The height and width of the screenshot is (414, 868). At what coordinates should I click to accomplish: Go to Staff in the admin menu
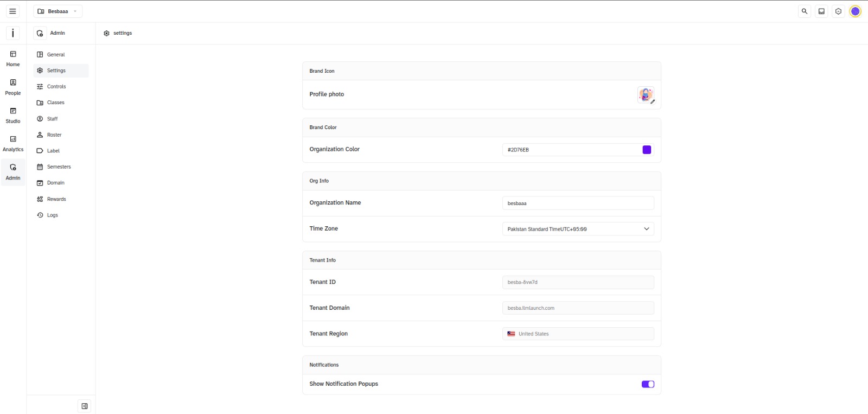pos(61,119)
